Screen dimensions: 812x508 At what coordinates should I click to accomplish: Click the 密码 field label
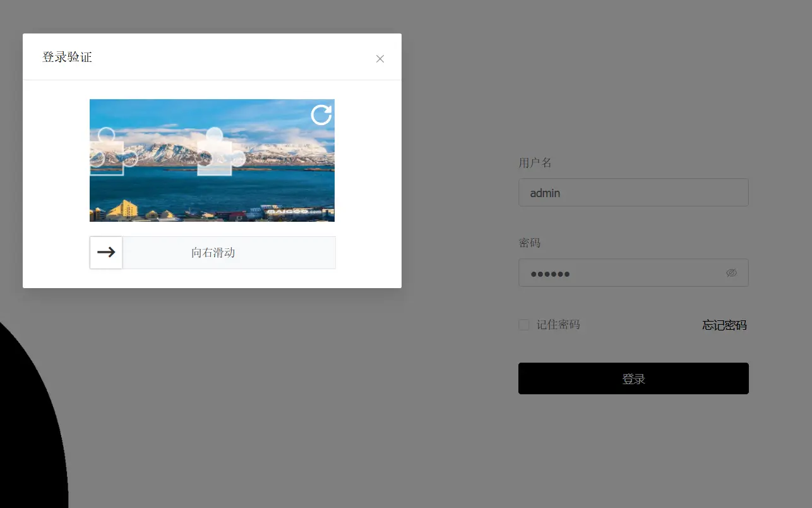[x=529, y=243]
